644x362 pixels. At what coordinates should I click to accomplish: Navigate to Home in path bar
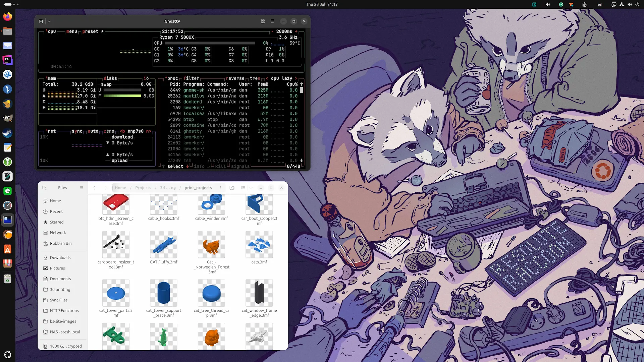120,188
